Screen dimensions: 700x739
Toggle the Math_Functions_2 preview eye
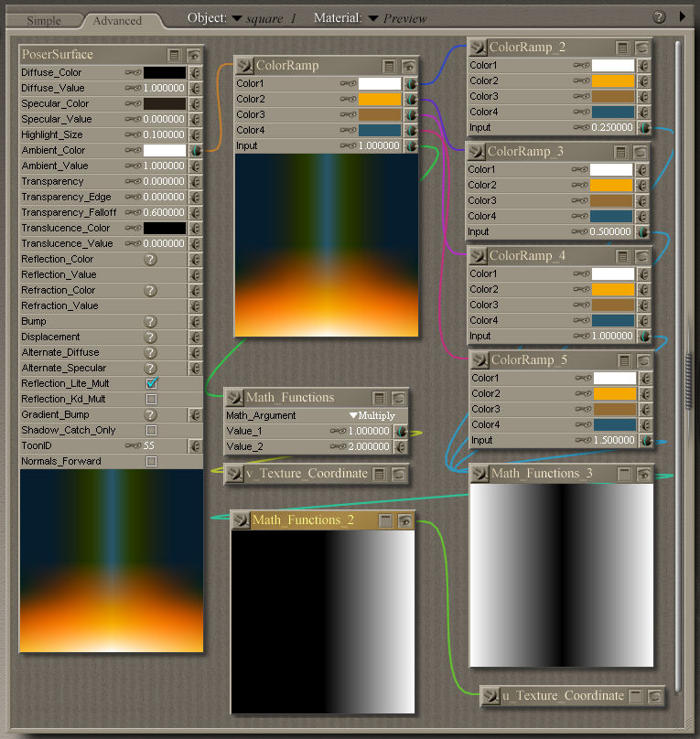click(x=404, y=520)
